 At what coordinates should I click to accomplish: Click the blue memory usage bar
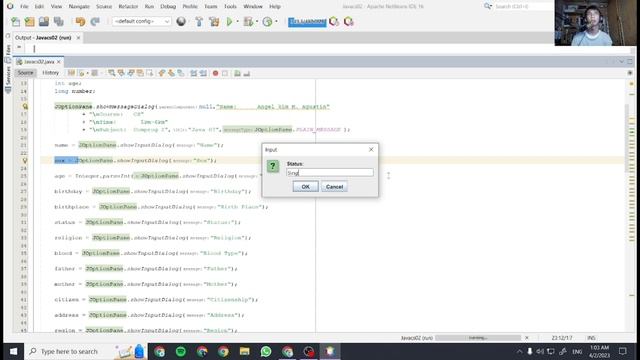[307, 22]
